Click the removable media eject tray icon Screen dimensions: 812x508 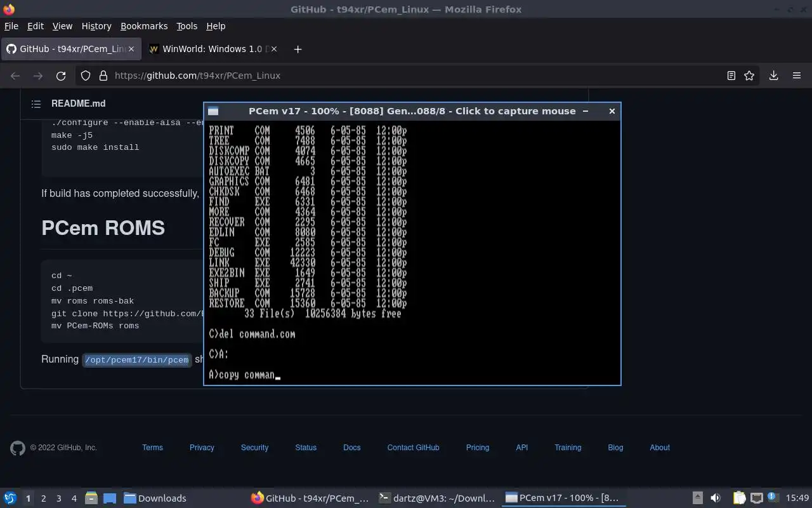697,498
